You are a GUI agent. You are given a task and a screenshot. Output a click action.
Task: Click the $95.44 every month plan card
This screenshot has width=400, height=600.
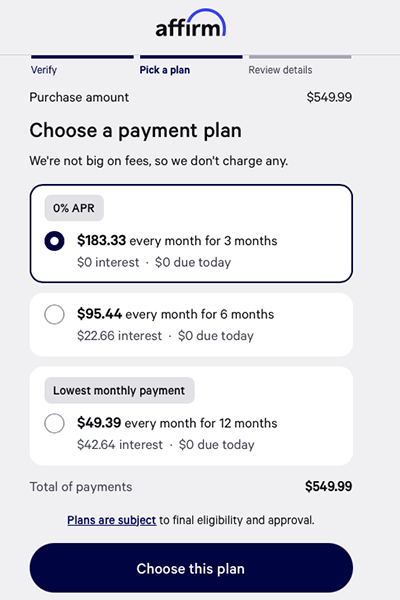[x=191, y=325]
